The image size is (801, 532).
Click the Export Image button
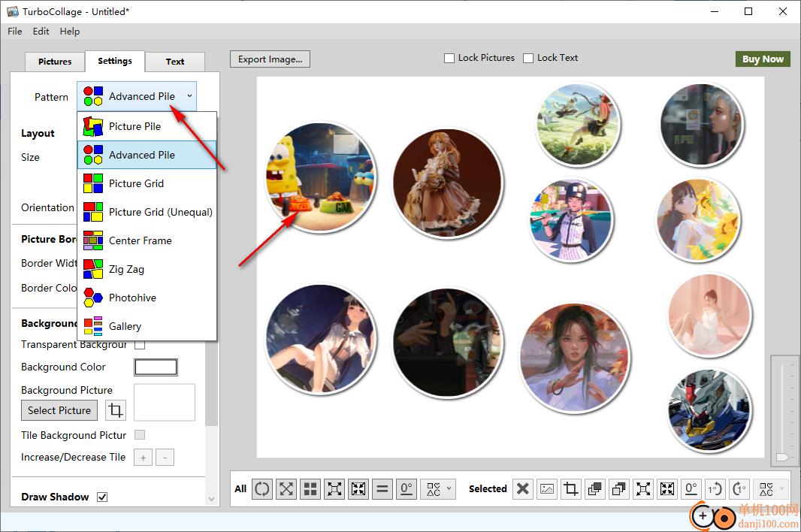point(270,59)
